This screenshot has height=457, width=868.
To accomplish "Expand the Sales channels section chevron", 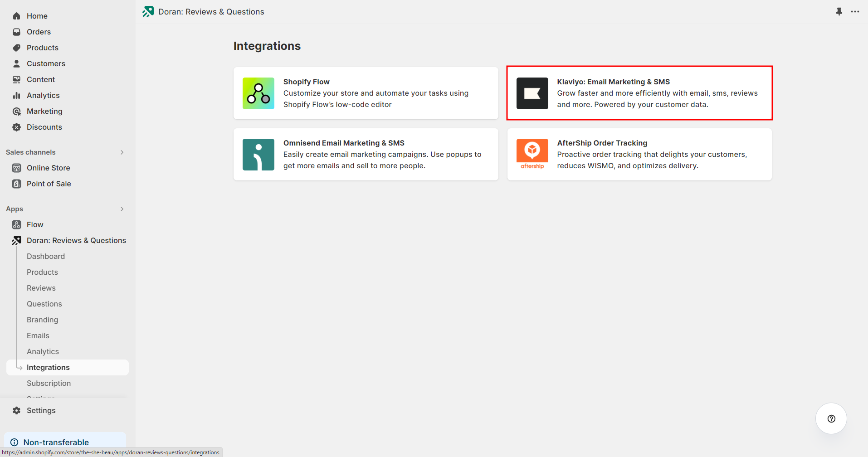I will point(122,152).
